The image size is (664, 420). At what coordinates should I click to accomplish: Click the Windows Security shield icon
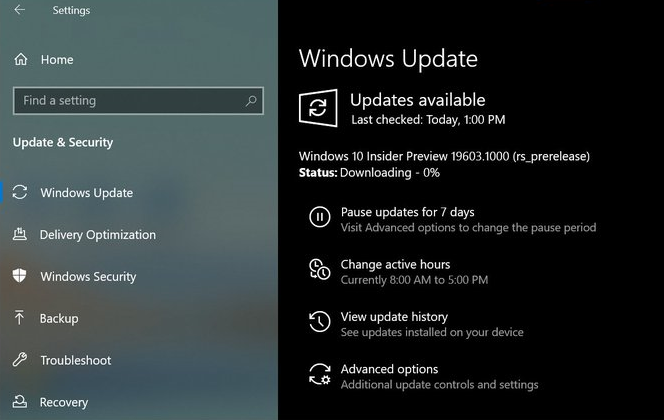tap(19, 276)
